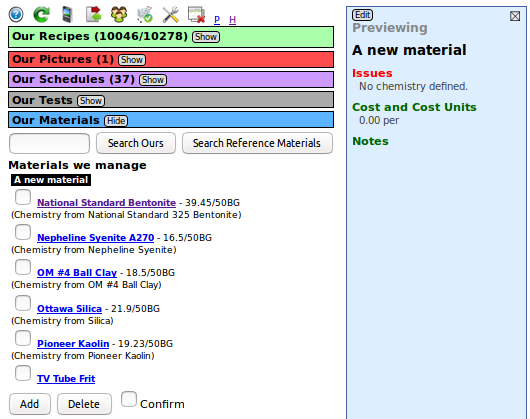Open the Nepheline Syenite A270 link
Screen dimensions: 530x419
pyautogui.click(x=96, y=238)
